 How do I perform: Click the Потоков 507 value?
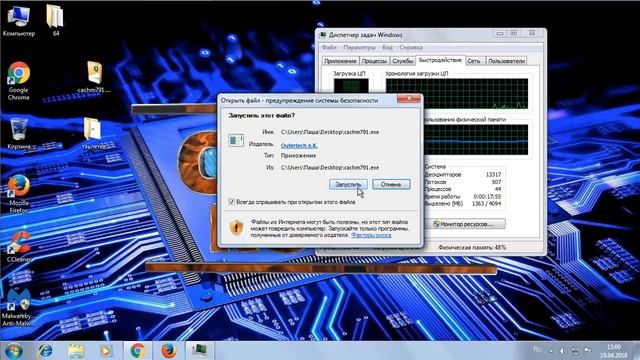point(496,182)
